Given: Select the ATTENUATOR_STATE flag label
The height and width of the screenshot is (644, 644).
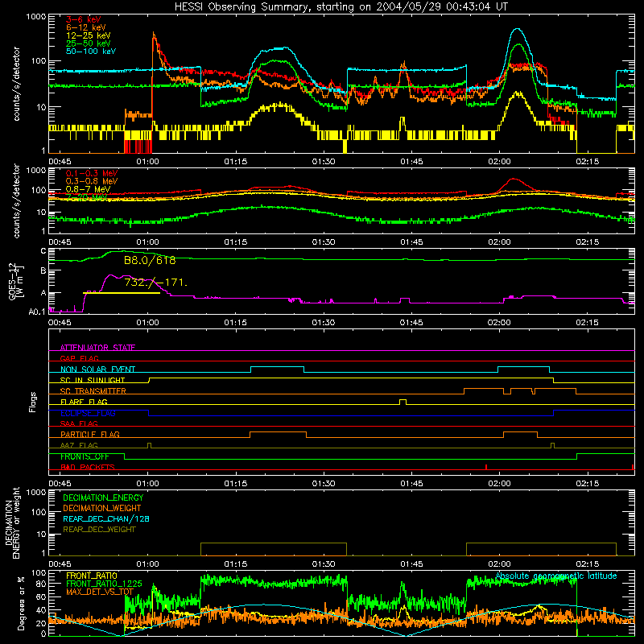Looking at the screenshot, I should [97, 348].
